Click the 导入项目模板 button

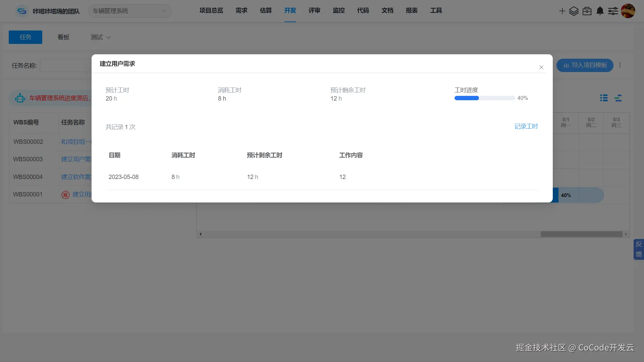(x=585, y=65)
